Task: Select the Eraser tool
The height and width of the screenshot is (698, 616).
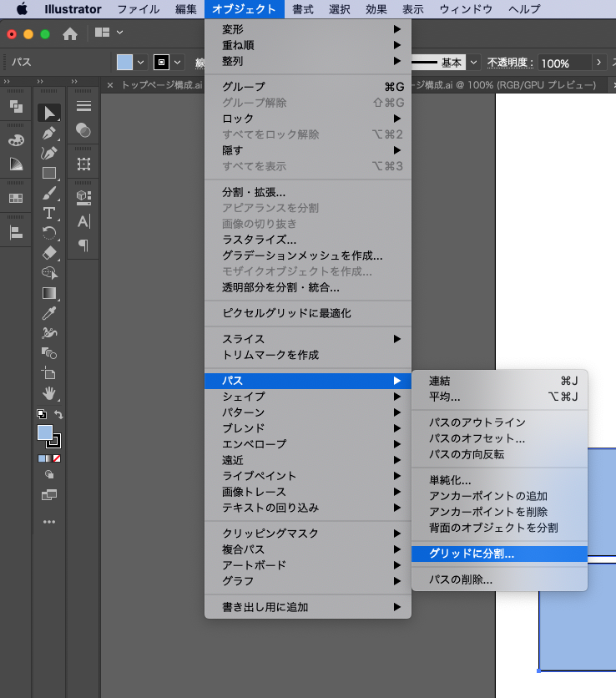Action: coord(49,253)
